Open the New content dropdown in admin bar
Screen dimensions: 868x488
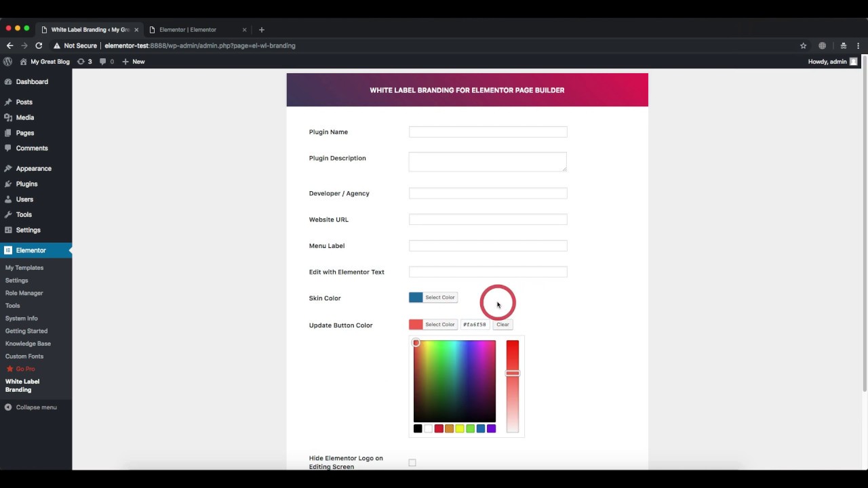(x=133, y=62)
